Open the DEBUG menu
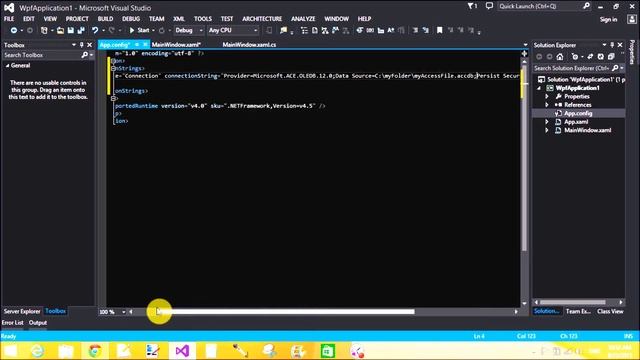 tap(131, 19)
